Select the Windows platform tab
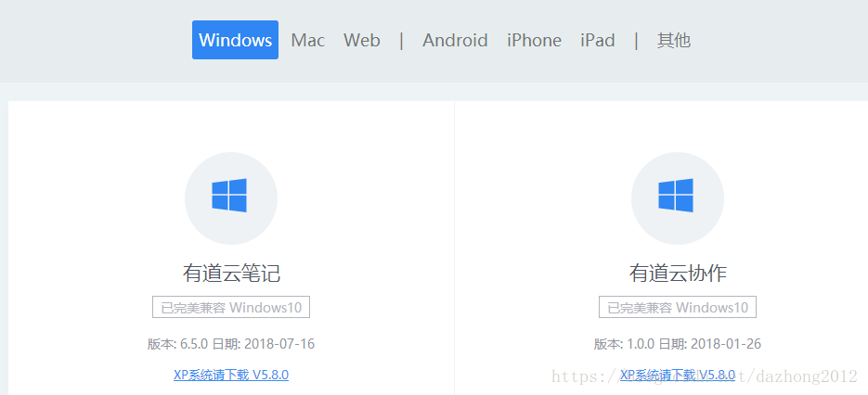Image resolution: width=868 pixels, height=395 pixels. [235, 40]
